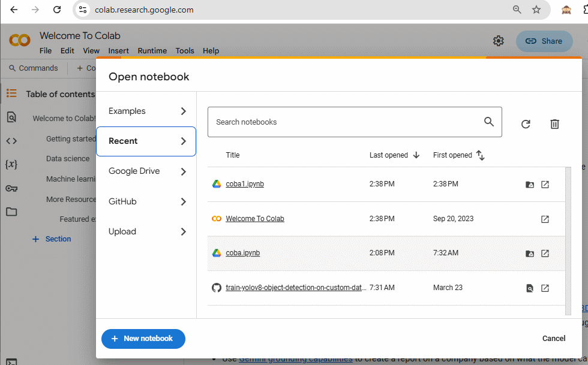Expand the Upload section chevron
This screenshot has width=588, height=365.
point(184,231)
